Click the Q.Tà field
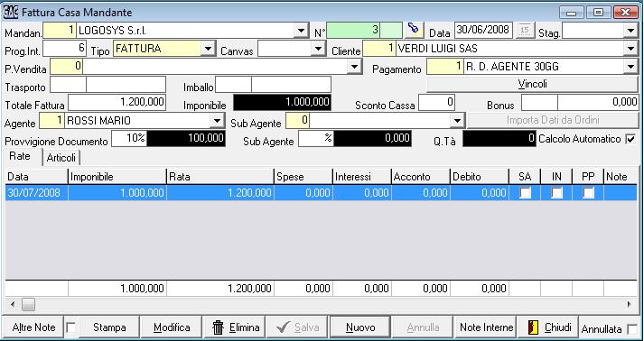This screenshot has width=644, height=341. pos(499,138)
